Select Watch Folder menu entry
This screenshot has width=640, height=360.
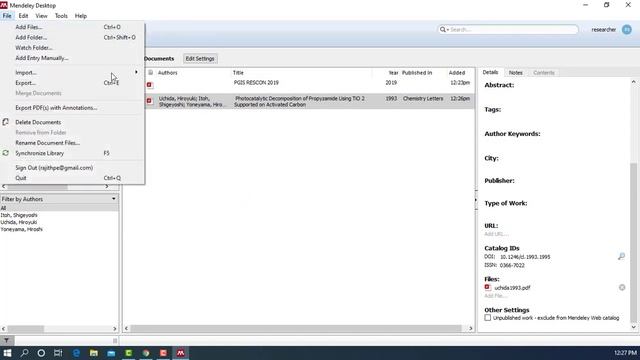[x=72, y=48]
